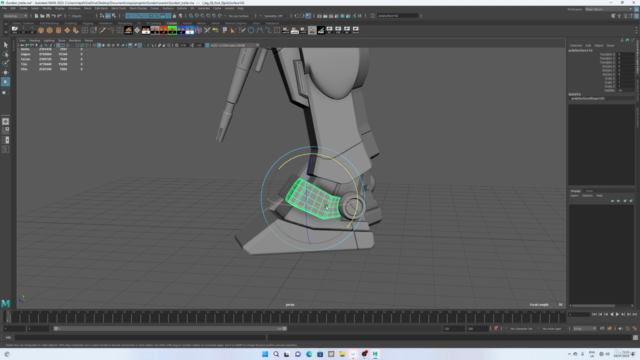
Task: Toggle playback sound speaker icon
Action: coord(620,329)
